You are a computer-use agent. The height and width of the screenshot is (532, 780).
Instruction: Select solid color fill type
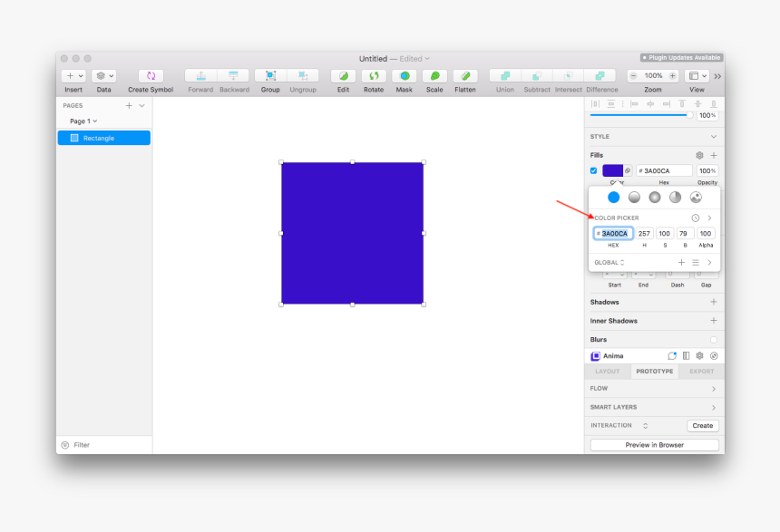pos(614,197)
